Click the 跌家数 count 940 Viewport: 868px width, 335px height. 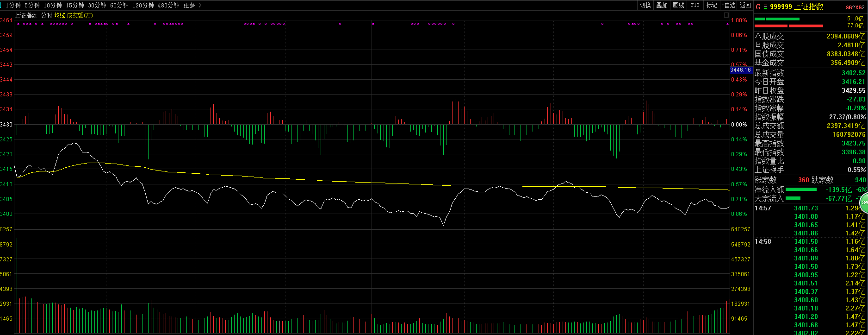click(861, 180)
